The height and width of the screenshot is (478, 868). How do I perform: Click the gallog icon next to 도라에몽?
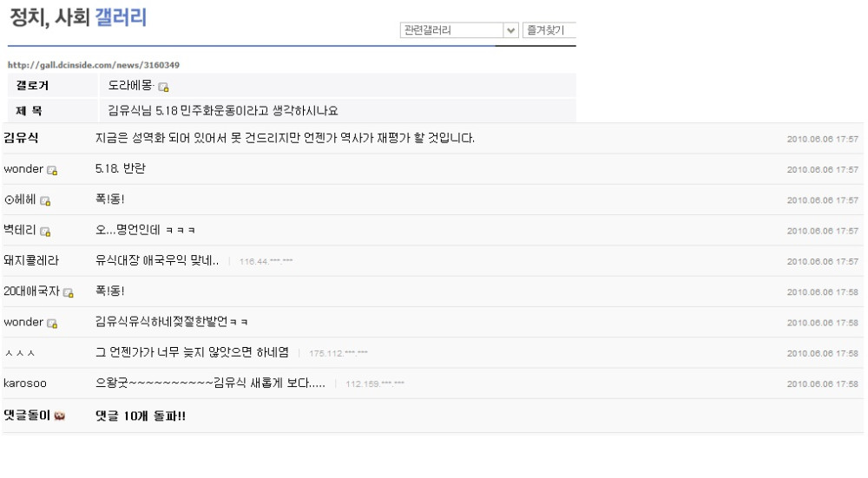[x=163, y=87]
